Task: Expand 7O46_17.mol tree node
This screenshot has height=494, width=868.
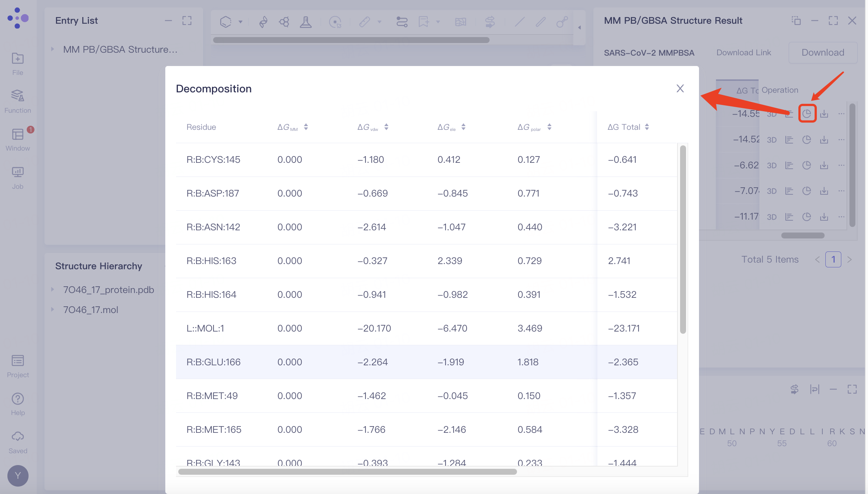Action: (x=53, y=310)
